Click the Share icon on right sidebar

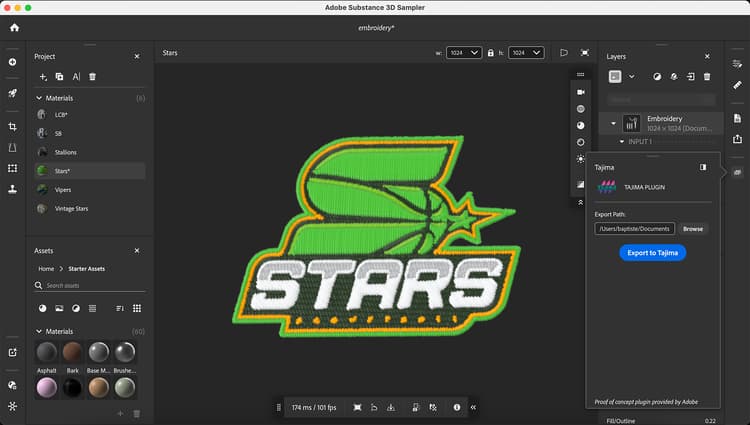pyautogui.click(x=737, y=139)
